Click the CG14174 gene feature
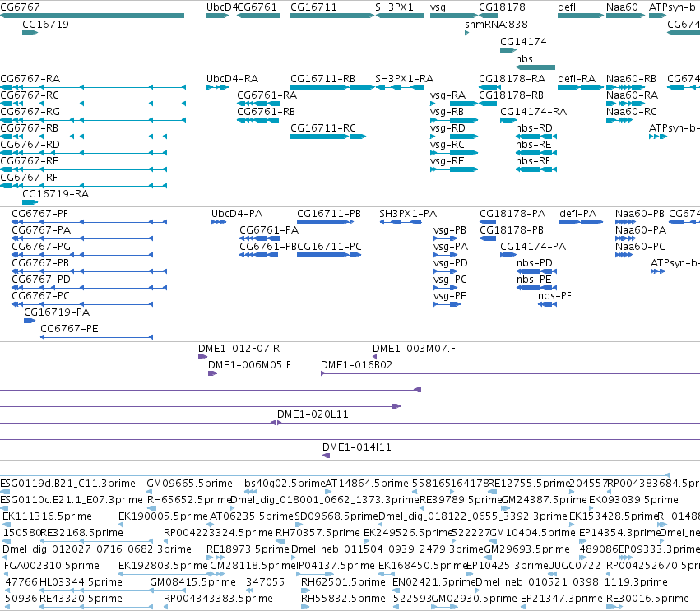This screenshot has width=700, height=611. pos(508,50)
